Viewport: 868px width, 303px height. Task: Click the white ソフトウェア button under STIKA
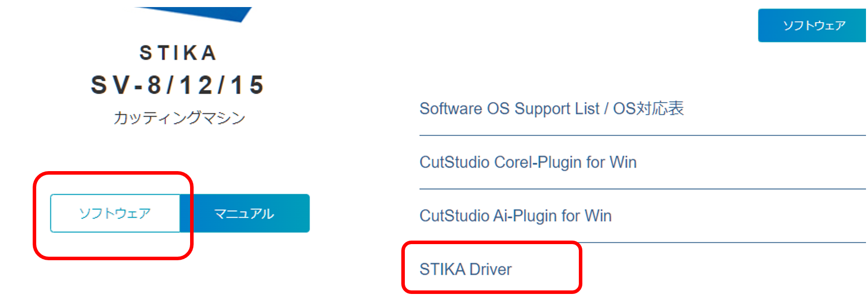pos(115,213)
